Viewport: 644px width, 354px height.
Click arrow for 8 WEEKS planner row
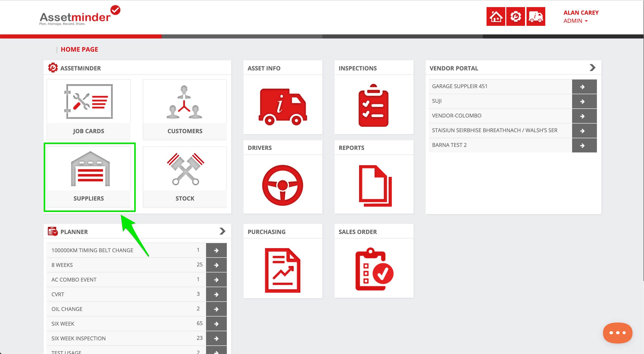[x=216, y=265]
